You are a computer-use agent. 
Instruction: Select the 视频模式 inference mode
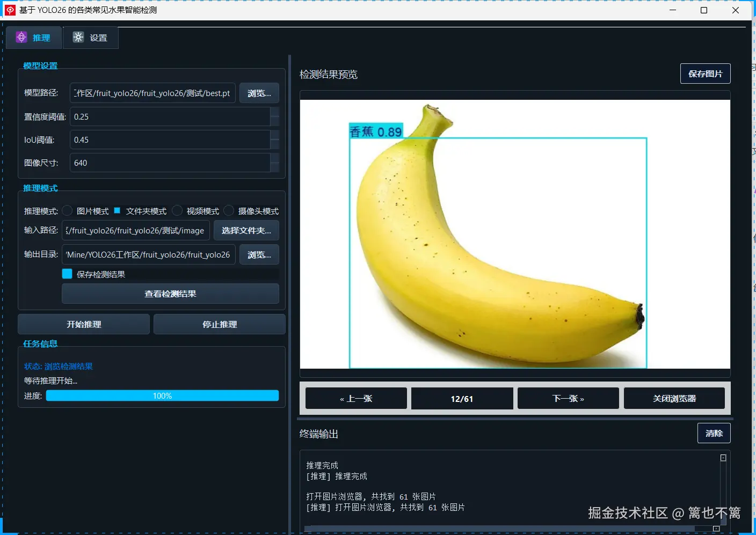tap(177, 210)
